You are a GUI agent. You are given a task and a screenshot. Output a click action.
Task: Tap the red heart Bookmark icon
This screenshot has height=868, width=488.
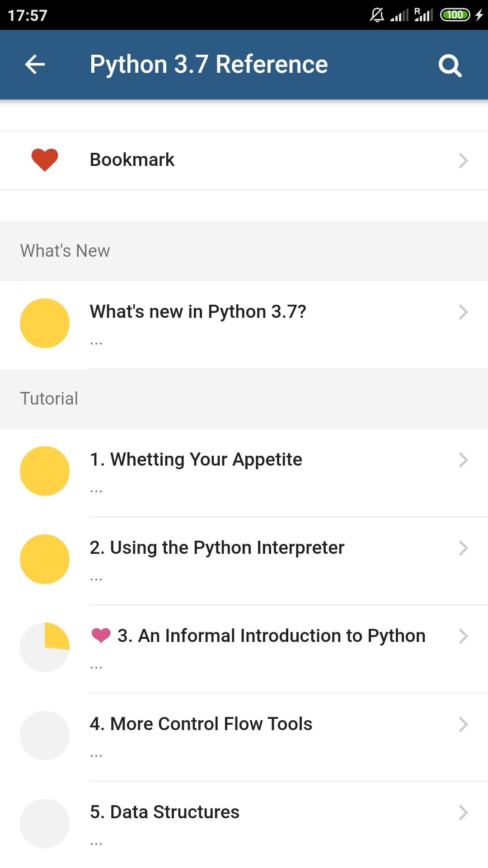[x=45, y=160]
